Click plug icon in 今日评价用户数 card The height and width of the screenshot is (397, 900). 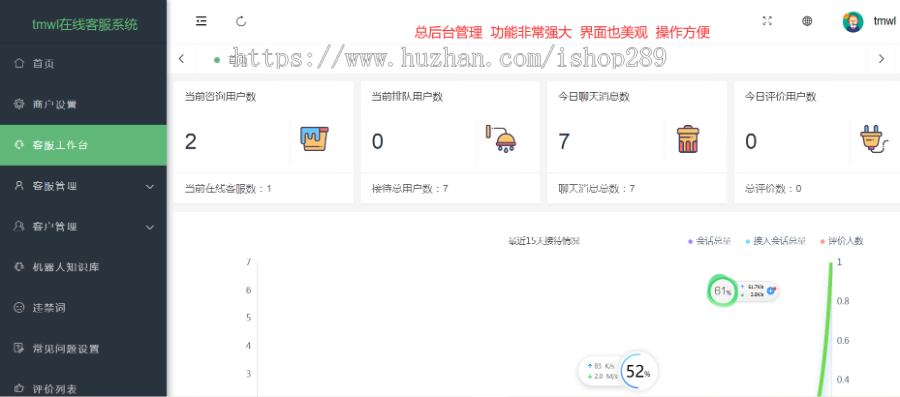pos(874,140)
